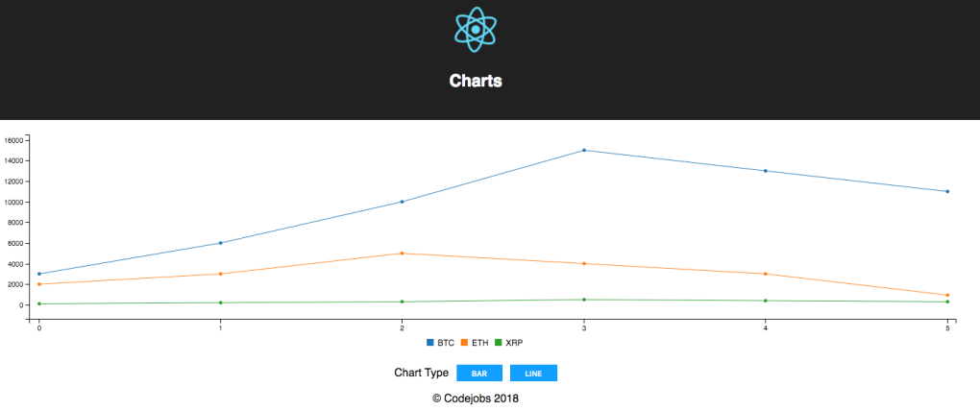
Task: Click the BTC peak point at 15000
Action: point(584,151)
